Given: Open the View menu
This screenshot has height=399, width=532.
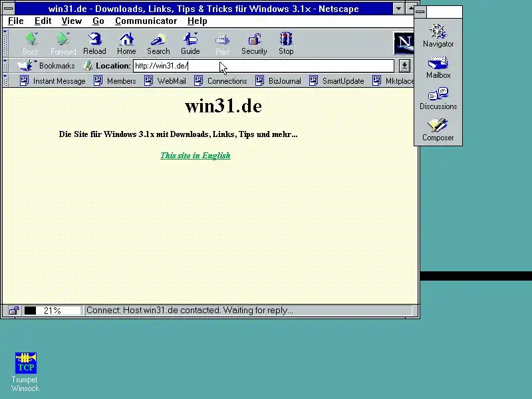Looking at the screenshot, I should point(72,21).
